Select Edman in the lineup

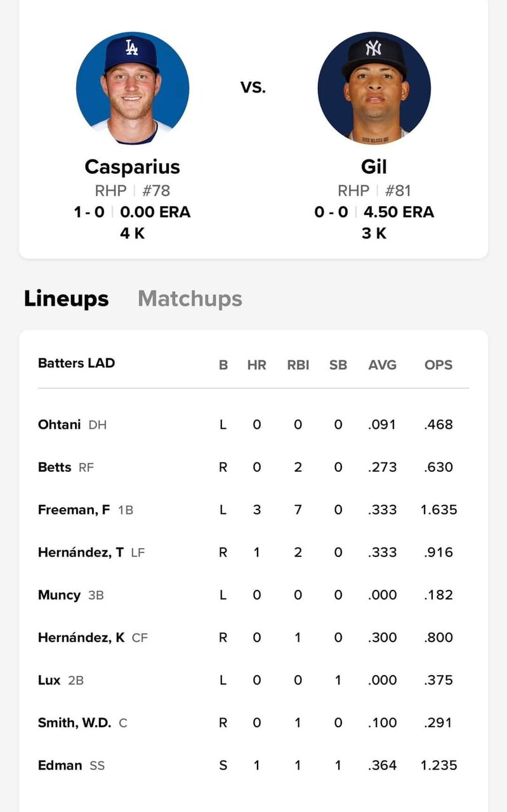60,765
